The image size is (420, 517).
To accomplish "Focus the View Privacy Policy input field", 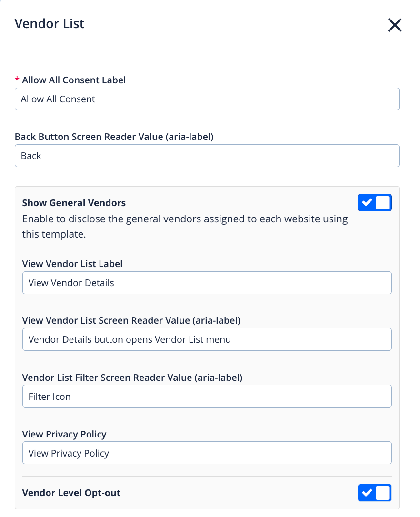I will pyautogui.click(x=207, y=453).
